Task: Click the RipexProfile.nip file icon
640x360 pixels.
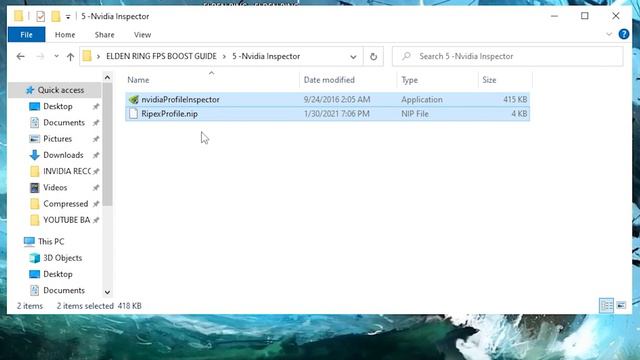Action: [133, 114]
